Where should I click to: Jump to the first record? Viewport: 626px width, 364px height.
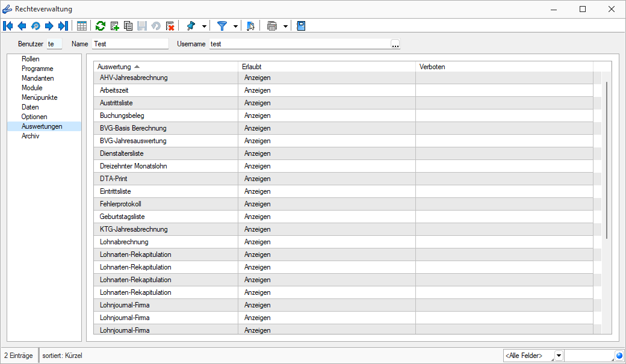(x=8, y=26)
